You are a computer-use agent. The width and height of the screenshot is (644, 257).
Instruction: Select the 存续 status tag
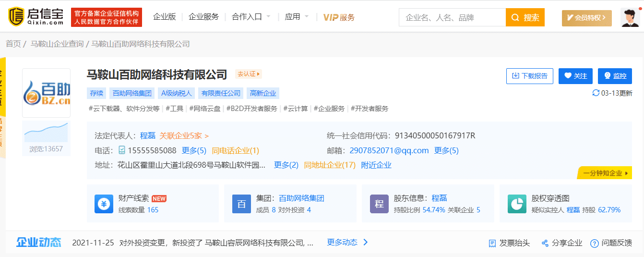pos(96,93)
